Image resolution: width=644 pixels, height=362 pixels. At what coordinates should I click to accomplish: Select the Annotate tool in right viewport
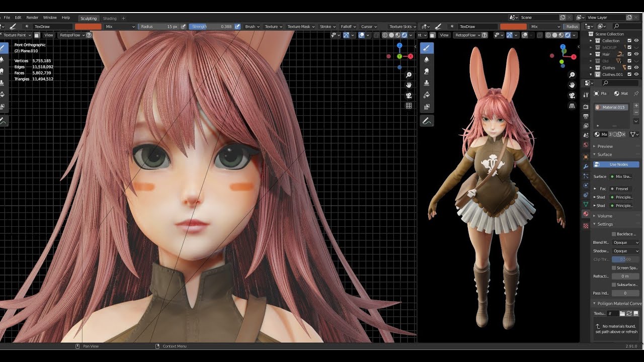pyautogui.click(x=427, y=121)
